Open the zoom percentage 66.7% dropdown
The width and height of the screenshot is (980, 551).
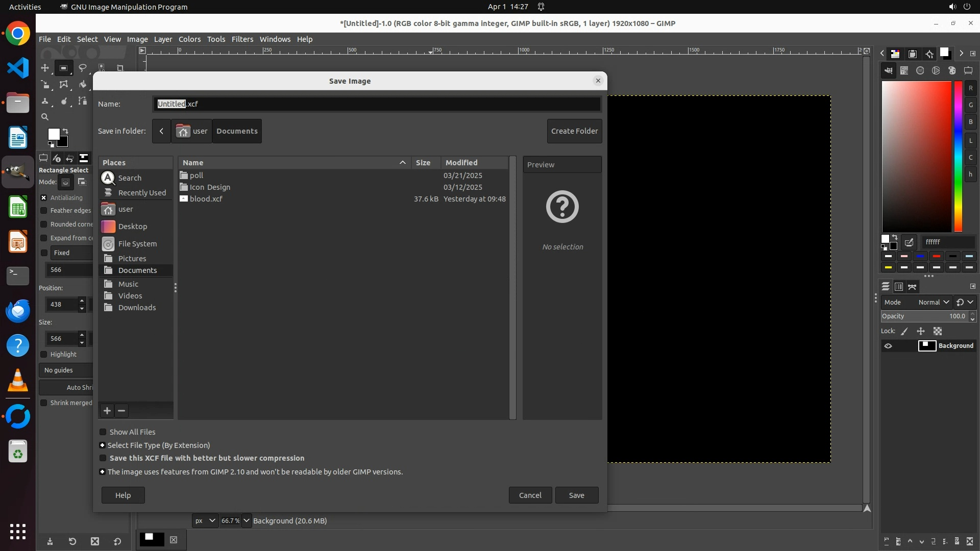pos(247,520)
